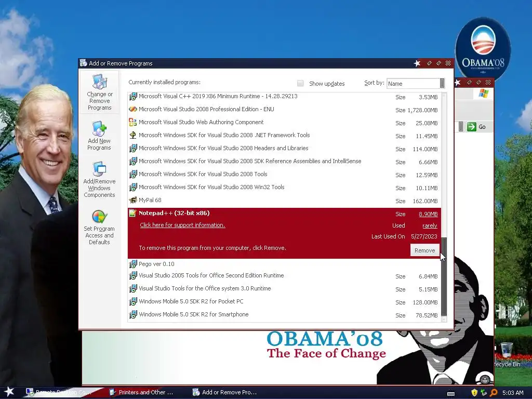Screen dimensions: 532x399
Task: Click scrollbar down arrow in program list
Action: point(444,320)
